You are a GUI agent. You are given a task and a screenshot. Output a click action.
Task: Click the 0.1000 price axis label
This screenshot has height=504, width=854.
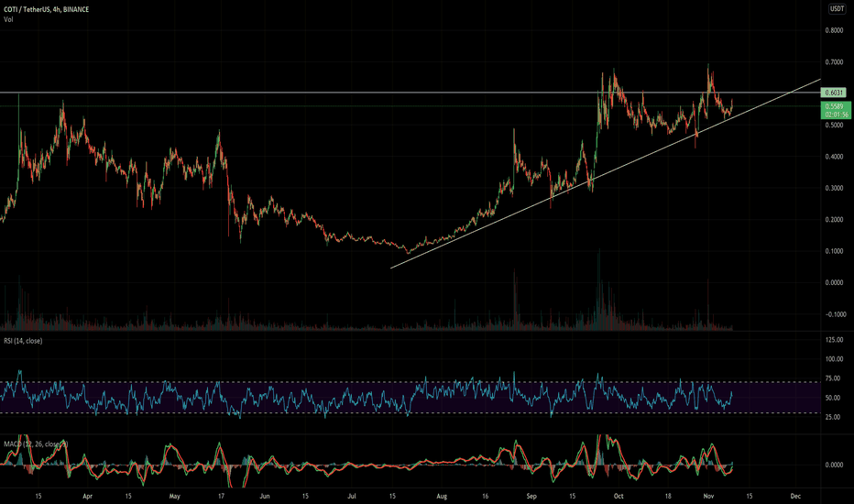click(834, 251)
